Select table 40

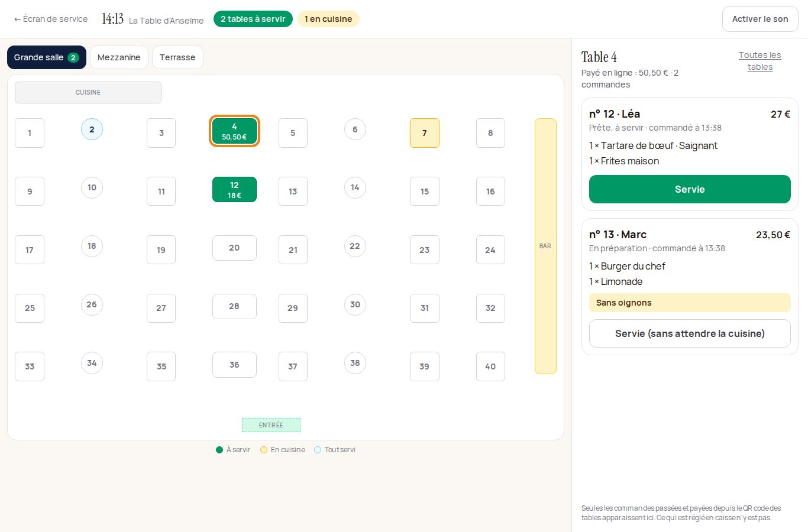coord(490,366)
